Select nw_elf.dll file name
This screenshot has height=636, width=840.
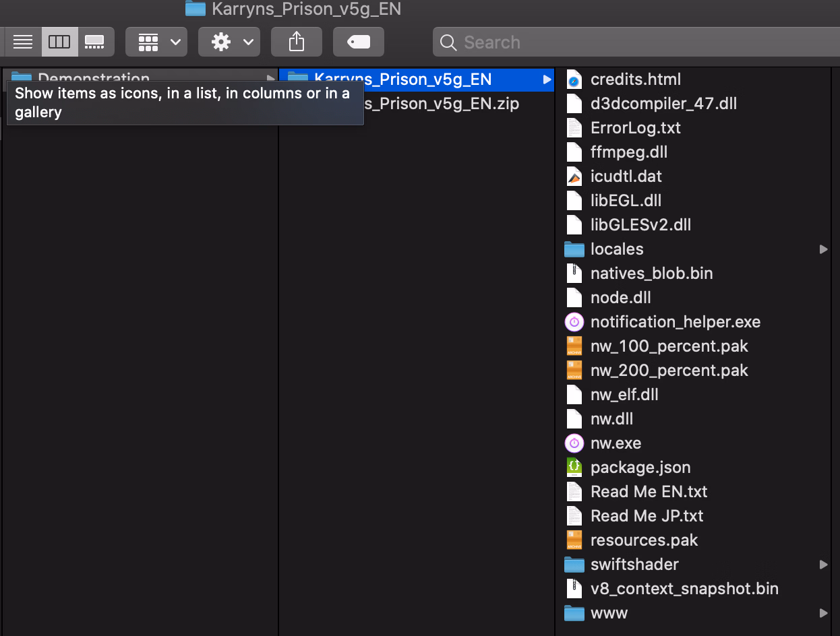coord(624,395)
